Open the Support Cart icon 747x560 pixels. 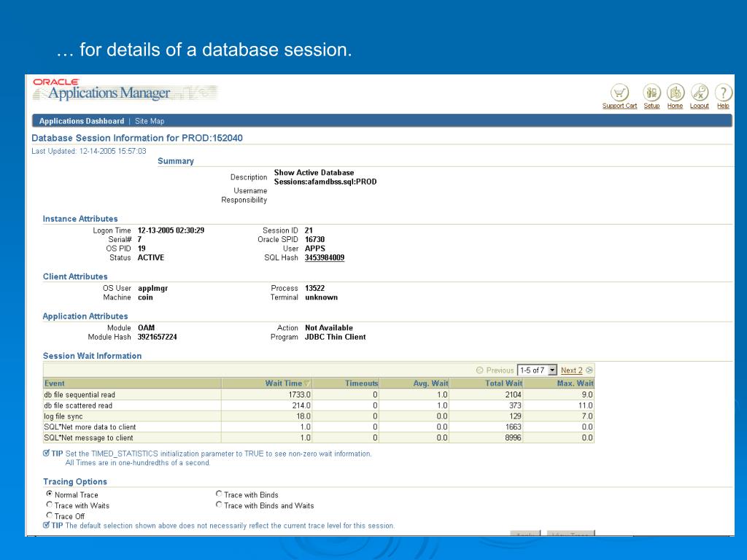[619, 93]
